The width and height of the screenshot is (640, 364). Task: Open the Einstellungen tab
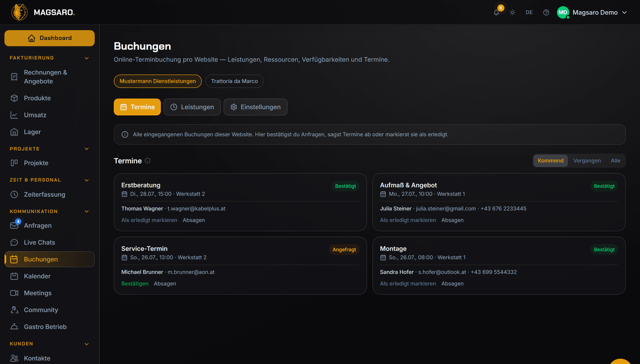point(256,107)
